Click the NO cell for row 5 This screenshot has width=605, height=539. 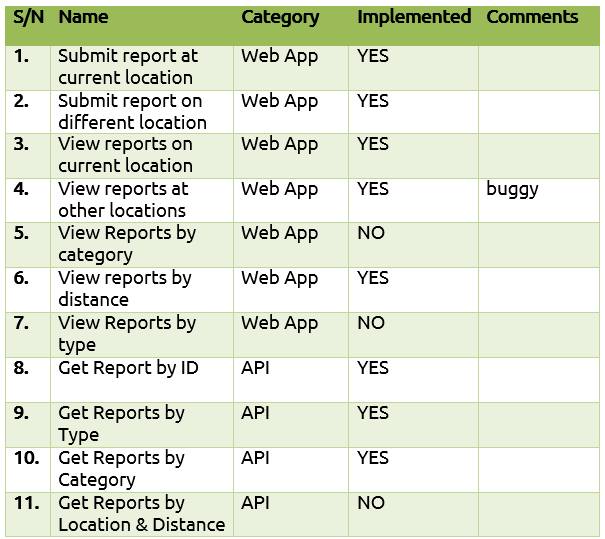[x=413, y=245]
